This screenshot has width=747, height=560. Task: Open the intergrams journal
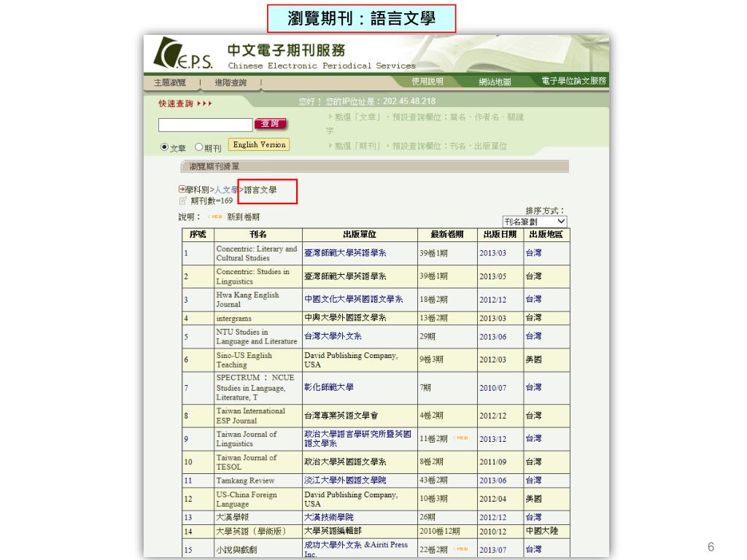[x=233, y=318]
